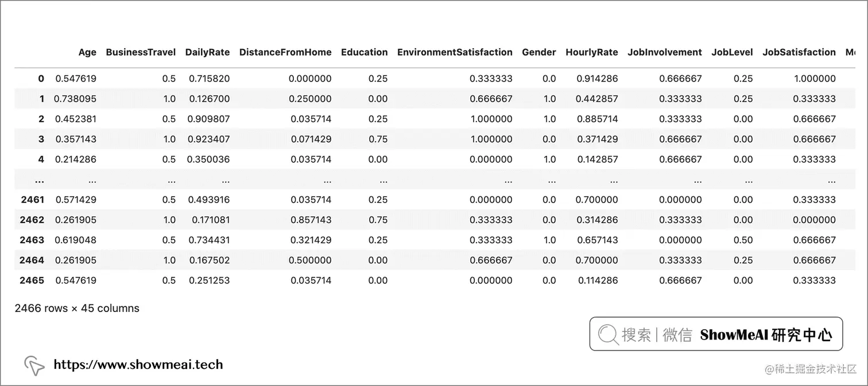Screen dimensions: 868x386
Task: Click DailyRate value 0.167502
Action: [x=209, y=260]
